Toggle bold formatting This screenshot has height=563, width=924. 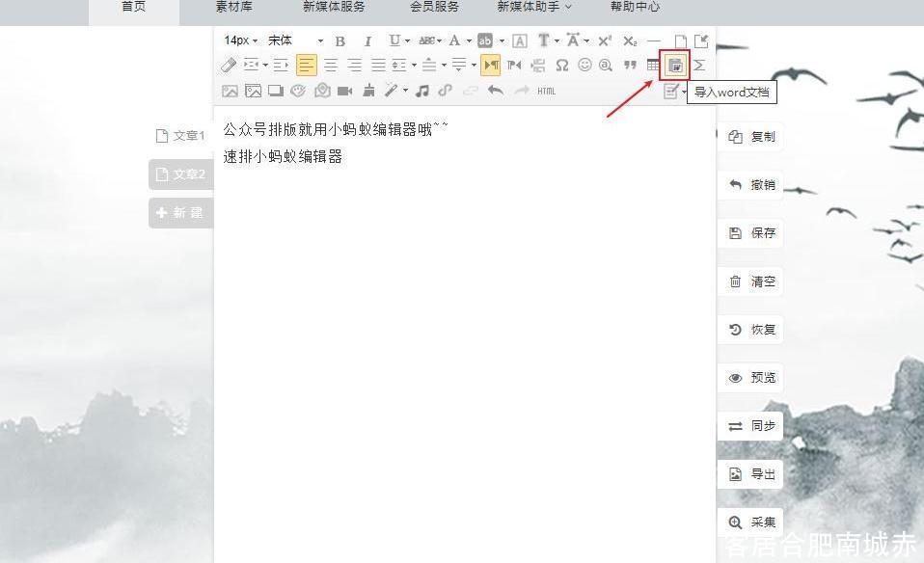point(340,40)
